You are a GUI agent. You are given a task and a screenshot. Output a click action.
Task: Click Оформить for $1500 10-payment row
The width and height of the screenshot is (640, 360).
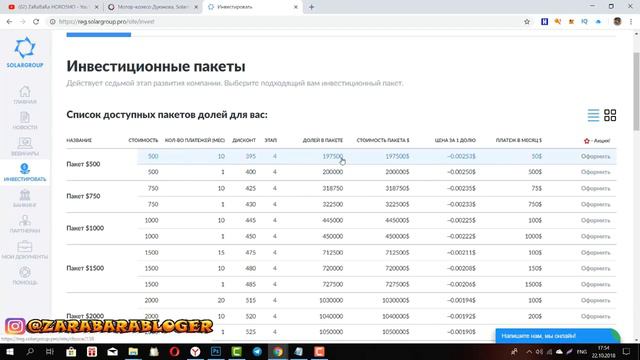tap(596, 268)
